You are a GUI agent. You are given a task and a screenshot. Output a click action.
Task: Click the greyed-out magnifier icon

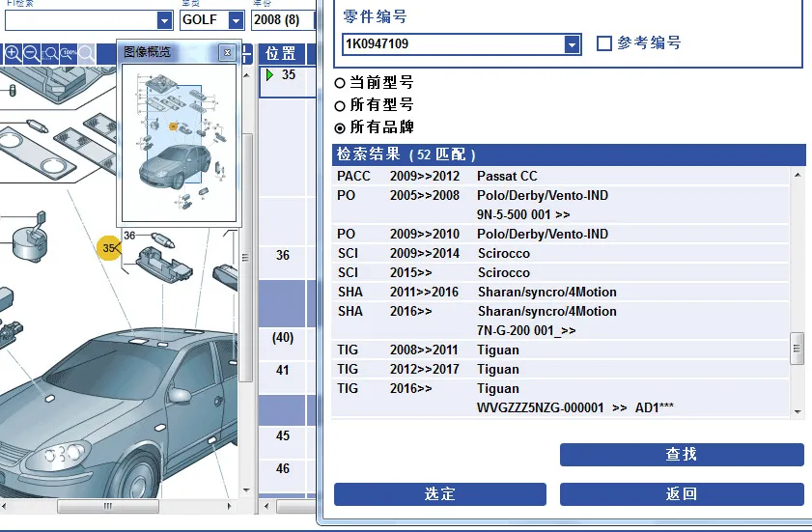(x=87, y=53)
